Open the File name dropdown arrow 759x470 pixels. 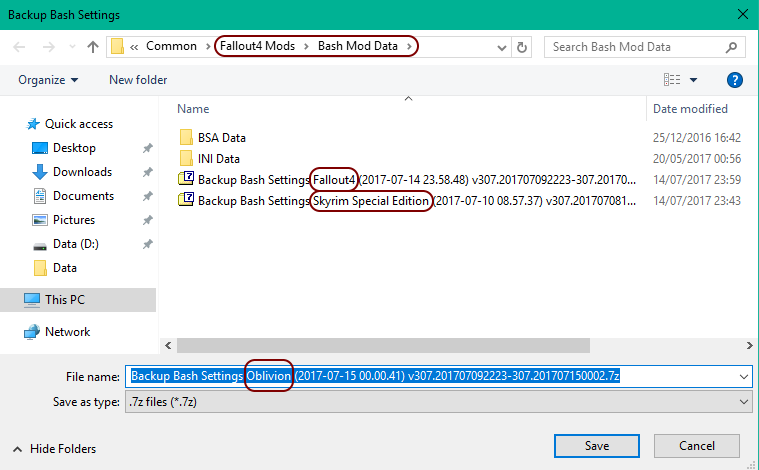coord(744,377)
